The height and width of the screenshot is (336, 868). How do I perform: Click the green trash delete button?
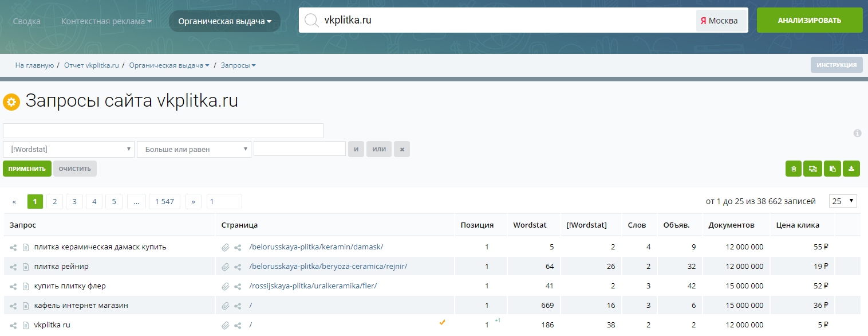(793, 169)
